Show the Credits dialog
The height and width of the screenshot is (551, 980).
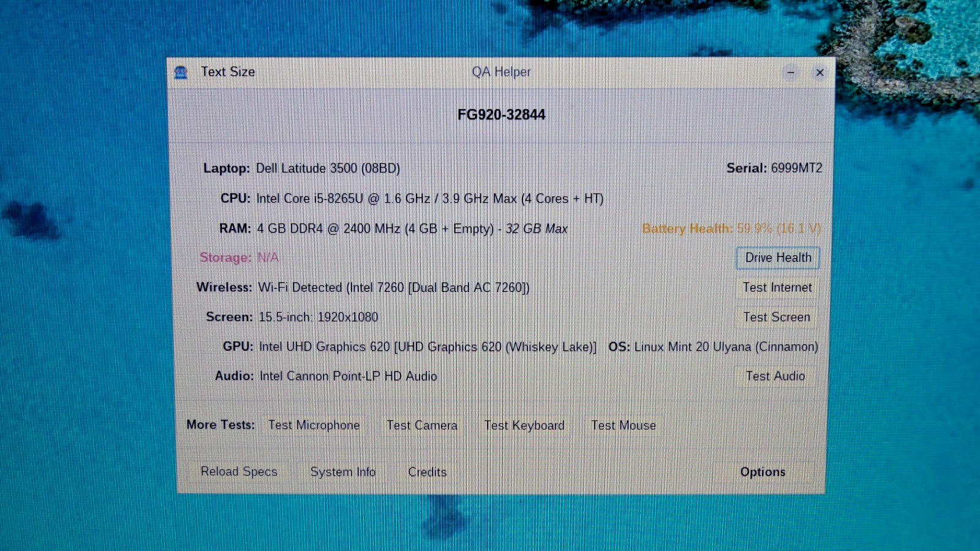click(x=427, y=472)
